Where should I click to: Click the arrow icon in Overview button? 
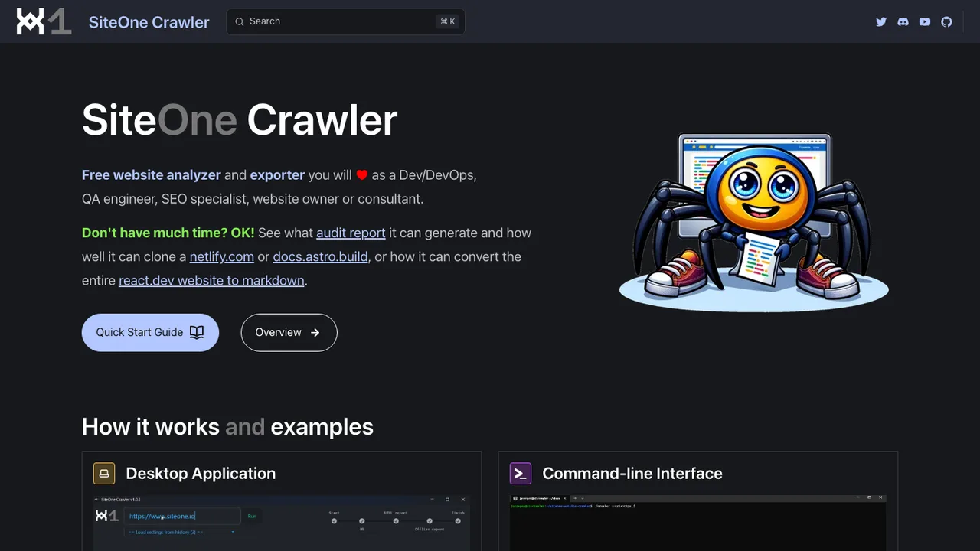coord(315,332)
